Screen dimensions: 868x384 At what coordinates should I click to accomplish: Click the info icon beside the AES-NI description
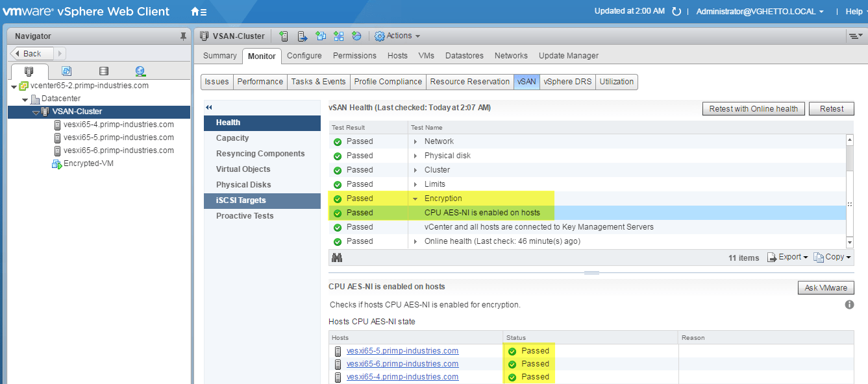click(849, 304)
